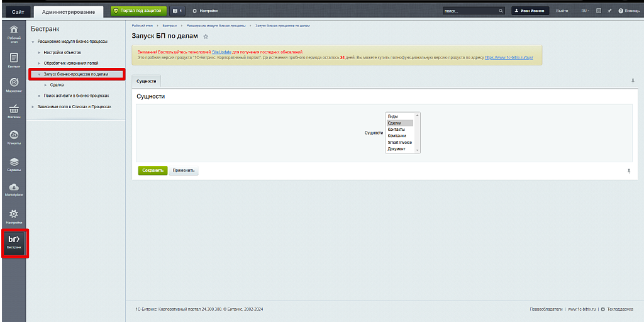Switch to the Сайт tab

coord(18,11)
